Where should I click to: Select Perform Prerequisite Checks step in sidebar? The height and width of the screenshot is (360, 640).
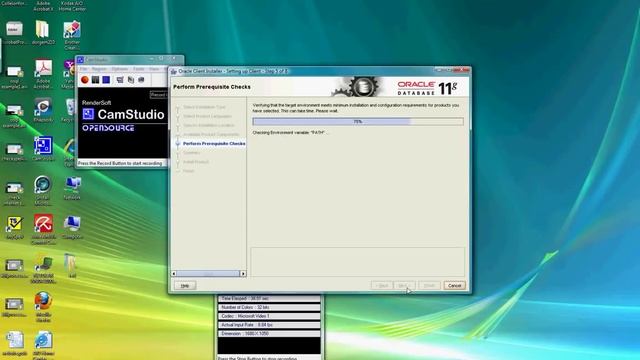214,144
